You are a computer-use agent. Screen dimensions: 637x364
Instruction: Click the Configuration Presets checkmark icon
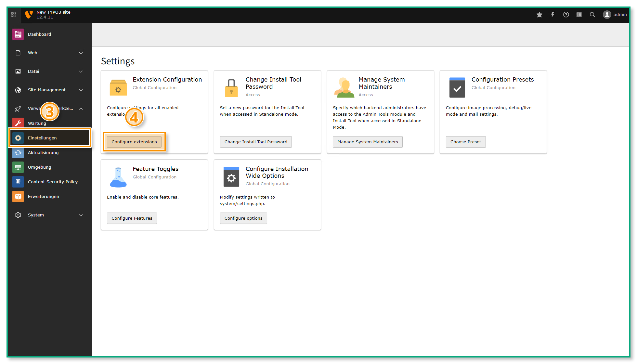click(x=457, y=87)
